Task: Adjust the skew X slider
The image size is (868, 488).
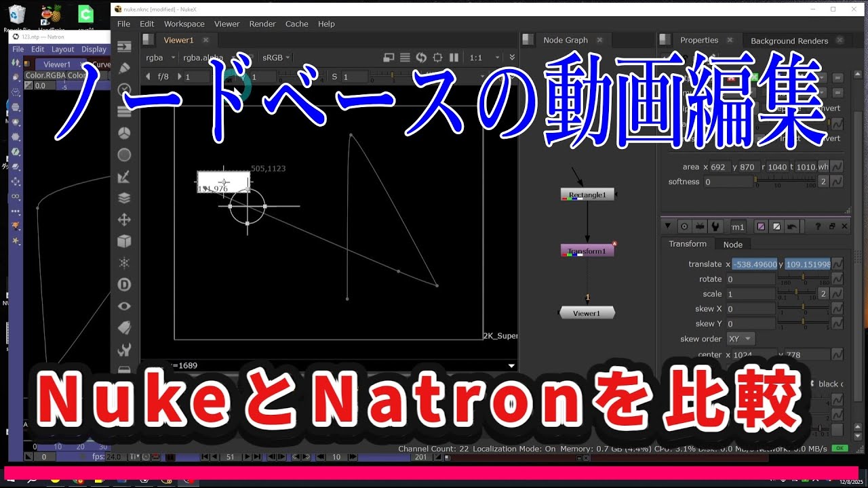Action: (804, 308)
